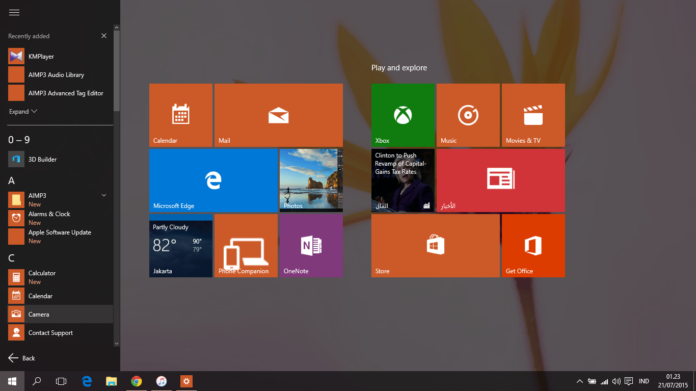Go Back from the all apps list
The width and height of the screenshot is (696, 391).
coord(21,358)
